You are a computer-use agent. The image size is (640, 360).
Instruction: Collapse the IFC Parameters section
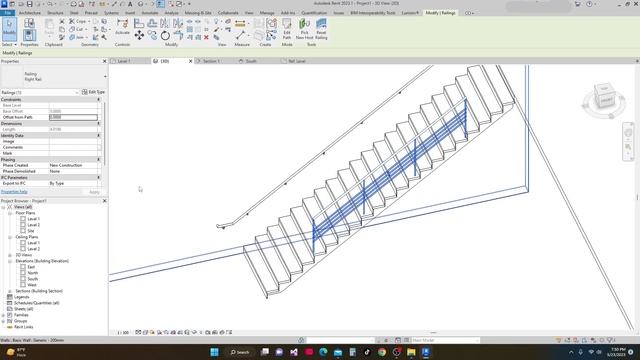[x=98, y=178]
